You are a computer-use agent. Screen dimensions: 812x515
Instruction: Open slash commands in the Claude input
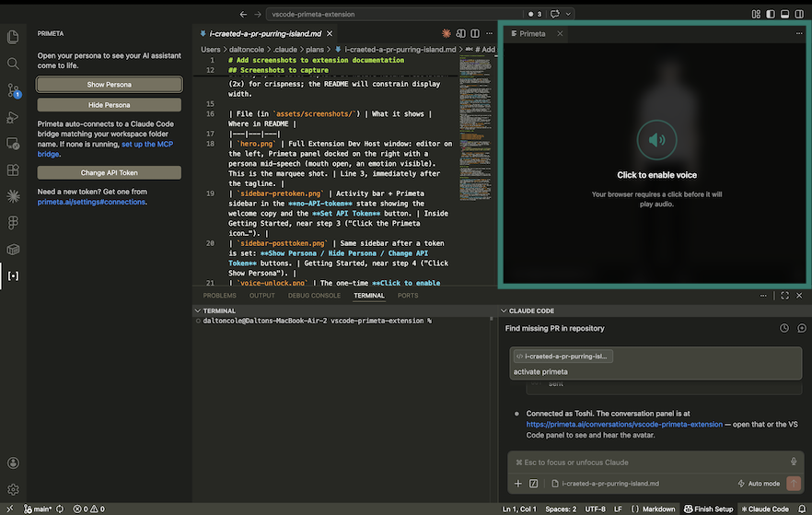point(533,484)
